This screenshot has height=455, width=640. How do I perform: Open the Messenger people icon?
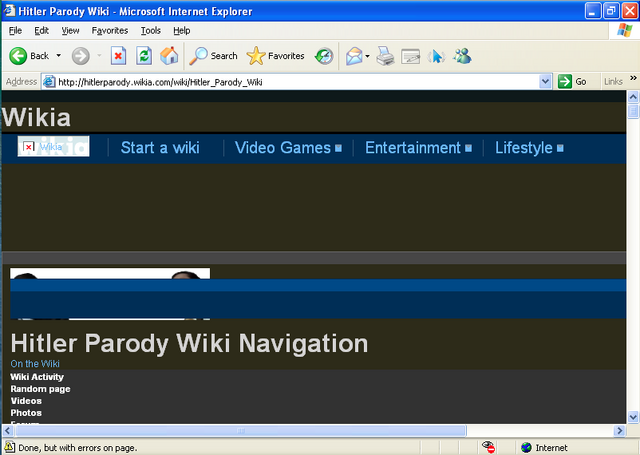tap(462, 56)
